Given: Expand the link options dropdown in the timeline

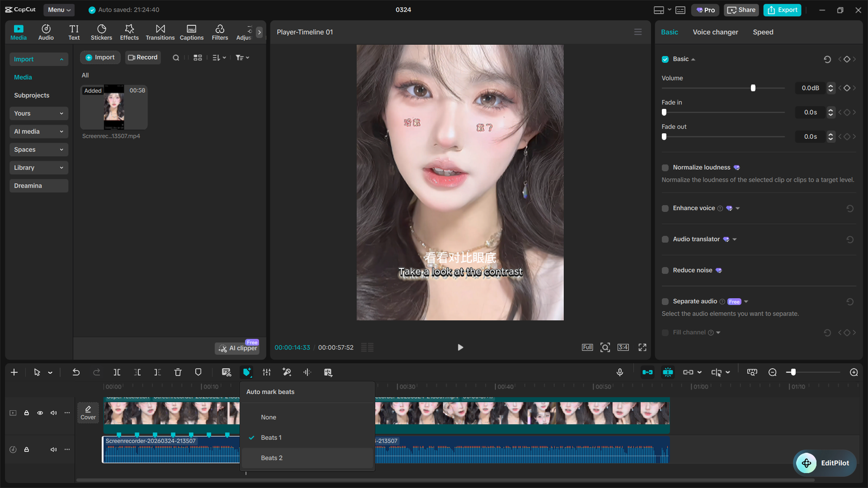Looking at the screenshot, I should click(700, 373).
